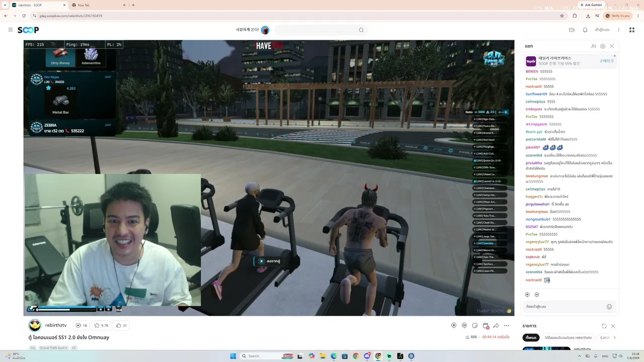Open the header three-dot more options
The image size is (644, 362).
(619, 30)
